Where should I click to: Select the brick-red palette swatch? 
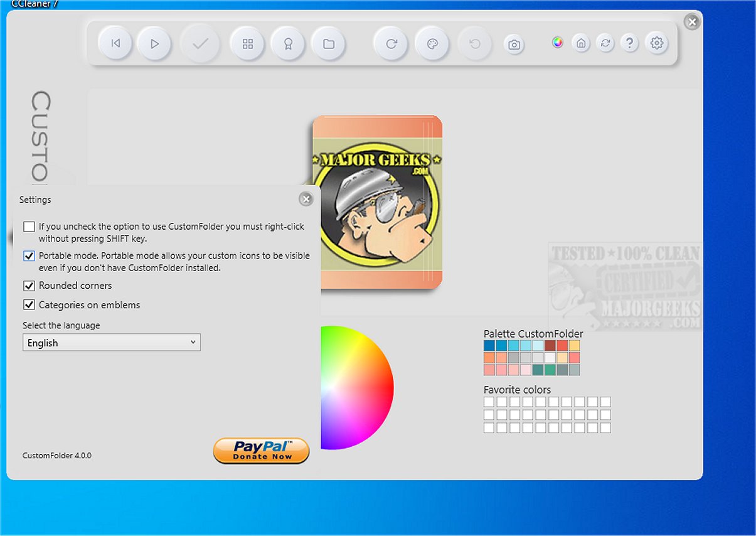(550, 345)
